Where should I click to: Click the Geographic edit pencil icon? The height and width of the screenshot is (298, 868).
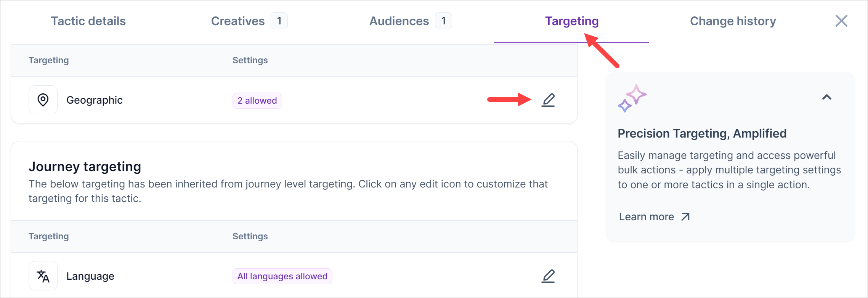tap(548, 100)
